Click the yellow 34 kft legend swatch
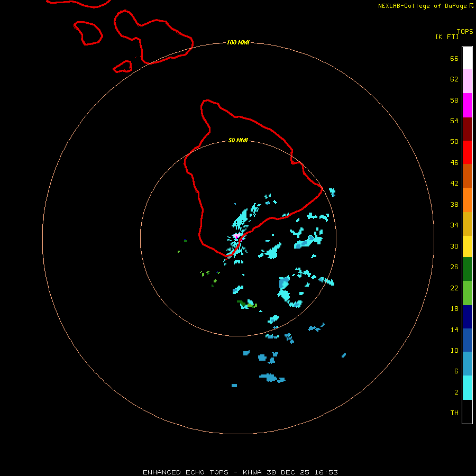 point(467,246)
